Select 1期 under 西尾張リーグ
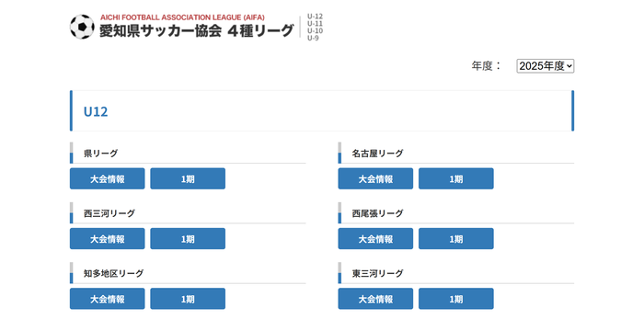Image resolution: width=644 pixels, height=331 pixels. pyautogui.click(x=456, y=239)
